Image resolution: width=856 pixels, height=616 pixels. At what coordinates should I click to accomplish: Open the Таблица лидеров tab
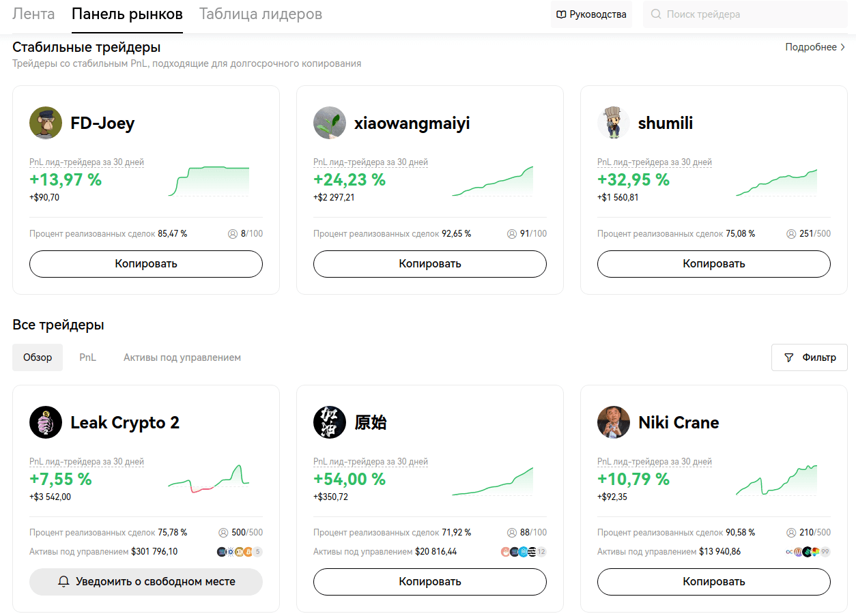coord(261,14)
